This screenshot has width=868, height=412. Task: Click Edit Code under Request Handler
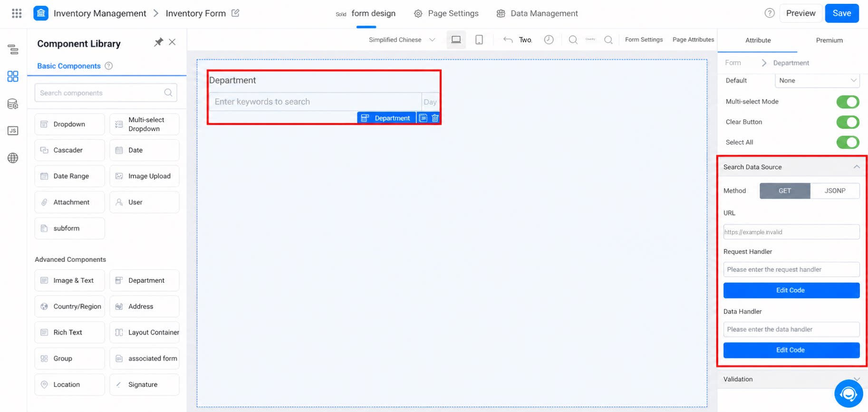[791, 290]
